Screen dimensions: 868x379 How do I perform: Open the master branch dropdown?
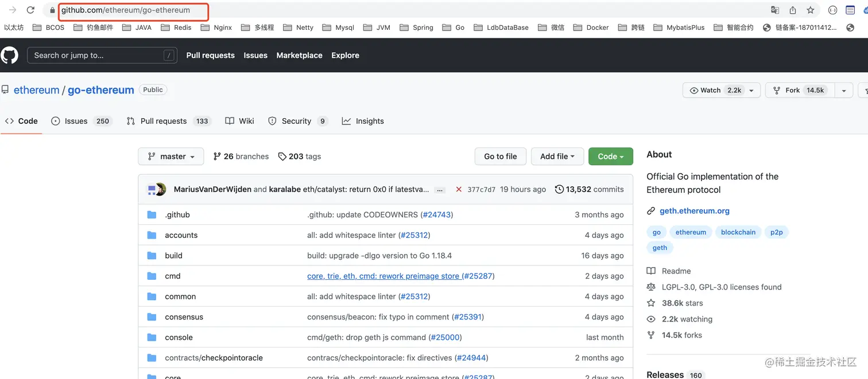[171, 157]
